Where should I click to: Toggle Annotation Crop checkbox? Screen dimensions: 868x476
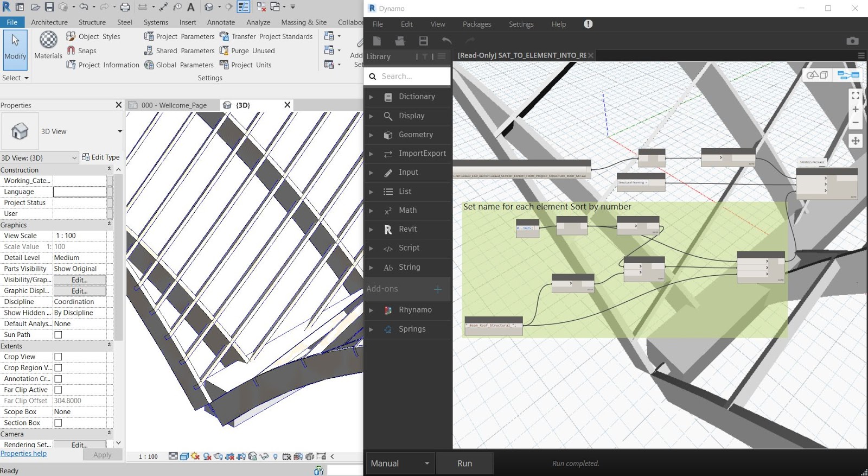click(58, 379)
